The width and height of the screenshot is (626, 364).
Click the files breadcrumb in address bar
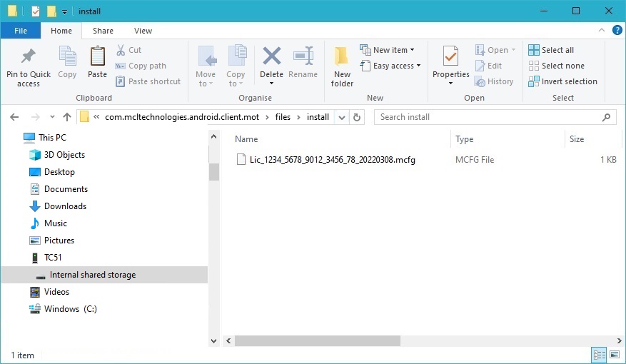[283, 117]
